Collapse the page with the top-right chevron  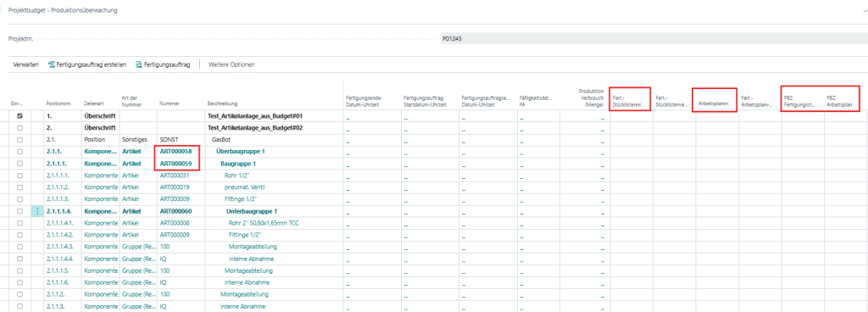[865, 10]
